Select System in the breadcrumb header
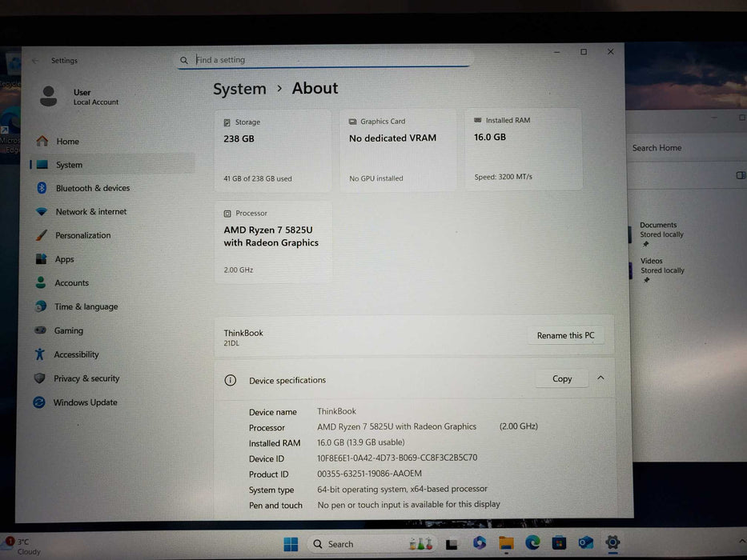The image size is (747, 560). tap(239, 89)
